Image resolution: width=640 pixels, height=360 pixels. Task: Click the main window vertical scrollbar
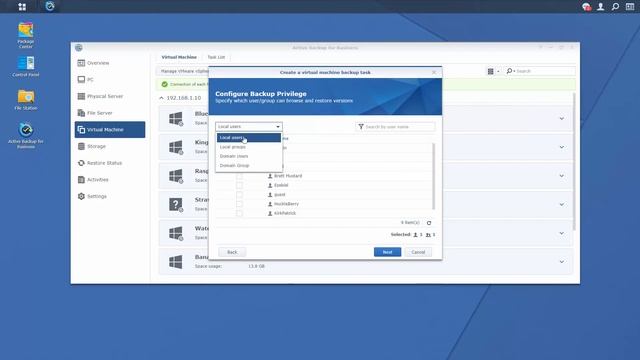tap(574, 161)
